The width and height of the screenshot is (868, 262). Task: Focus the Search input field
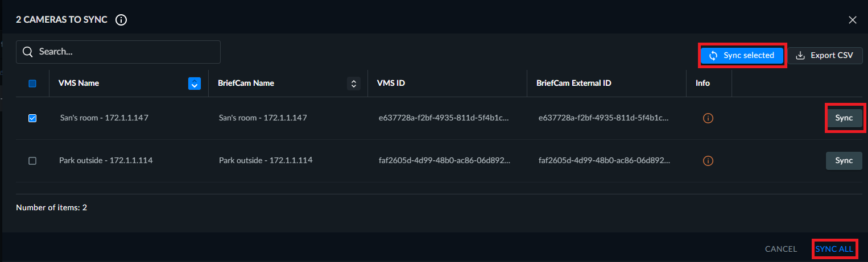tap(118, 52)
